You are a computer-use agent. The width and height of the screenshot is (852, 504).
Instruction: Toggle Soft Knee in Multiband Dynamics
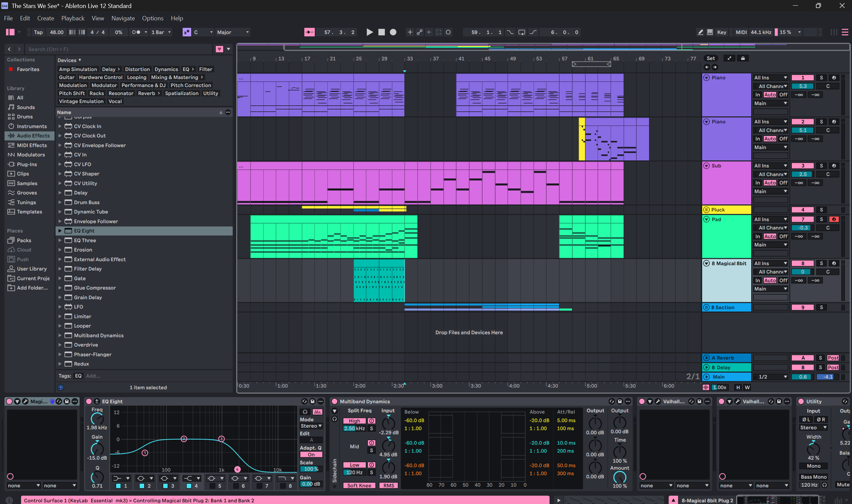coord(359,485)
